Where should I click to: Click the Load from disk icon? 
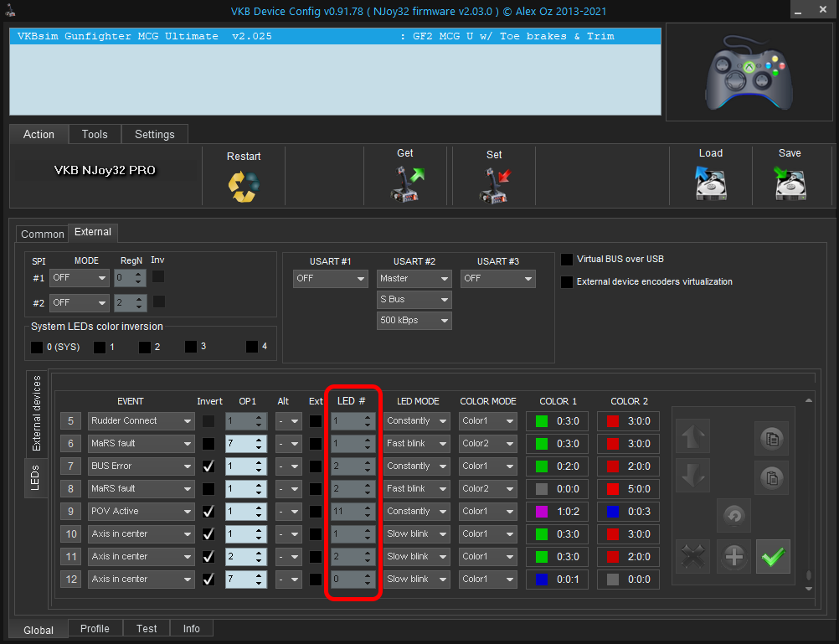click(710, 184)
